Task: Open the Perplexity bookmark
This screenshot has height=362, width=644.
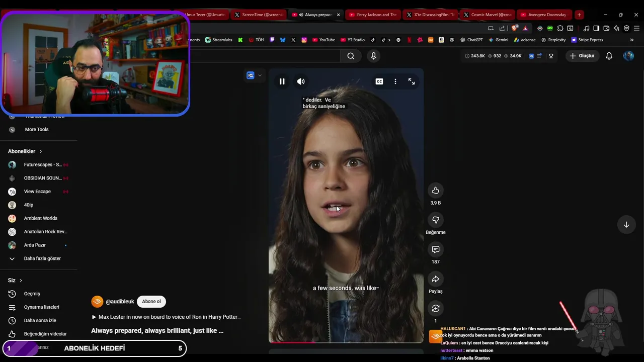Action: pos(553,40)
